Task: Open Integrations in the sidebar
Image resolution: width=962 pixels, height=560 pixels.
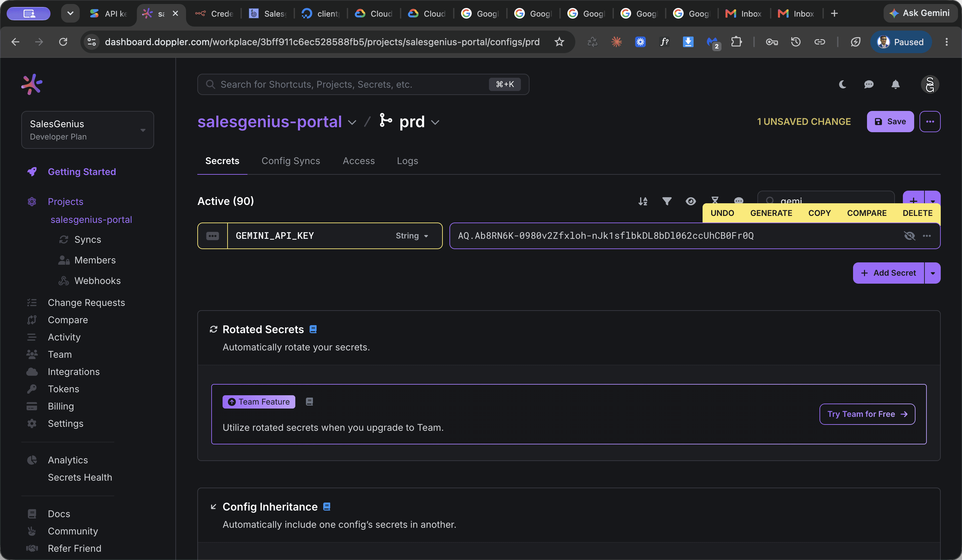Action: [x=74, y=372]
